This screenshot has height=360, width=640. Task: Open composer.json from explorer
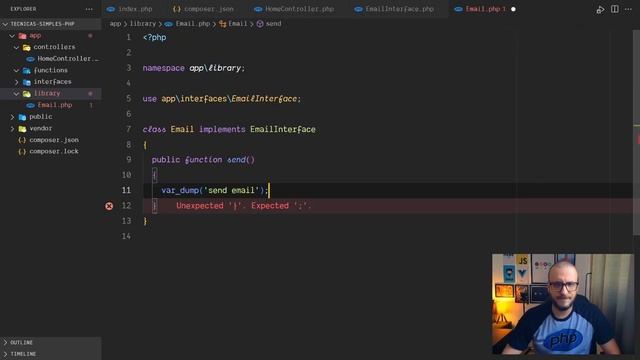tap(54, 140)
